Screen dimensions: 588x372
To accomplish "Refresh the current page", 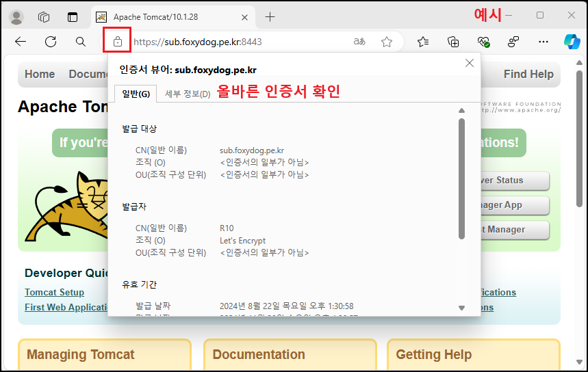I will 51,42.
